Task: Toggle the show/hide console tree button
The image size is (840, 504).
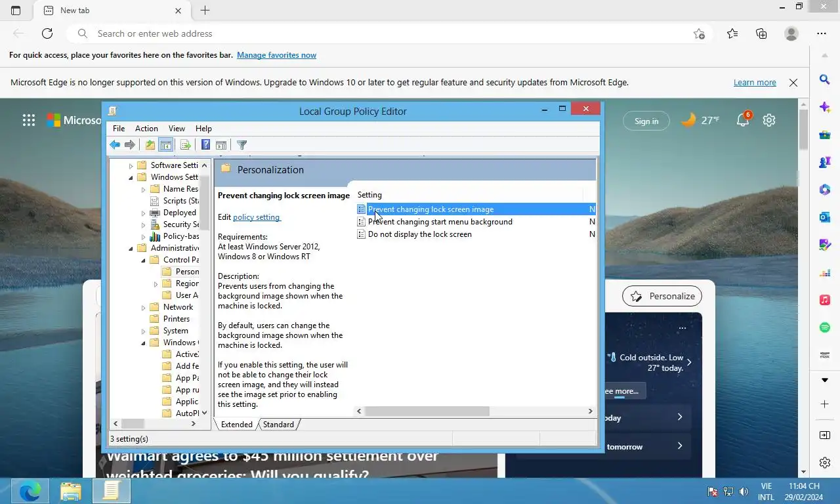Action: pyautogui.click(x=166, y=145)
